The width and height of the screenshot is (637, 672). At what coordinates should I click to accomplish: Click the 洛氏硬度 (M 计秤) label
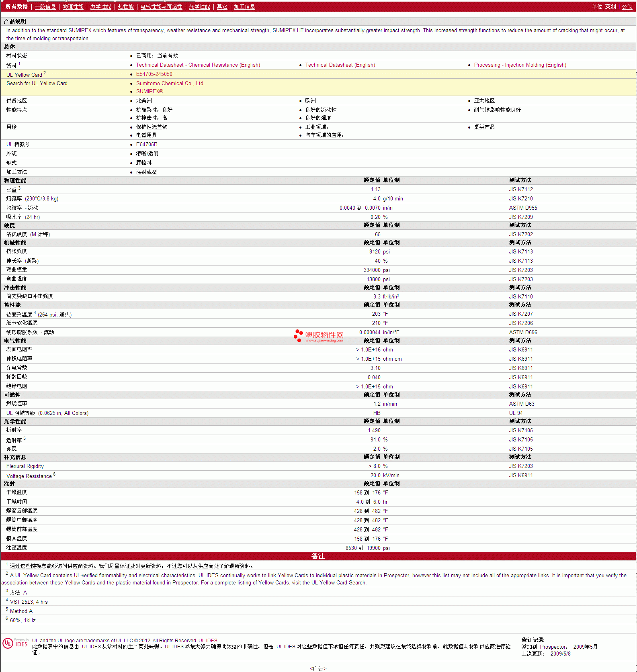pyautogui.click(x=28, y=234)
